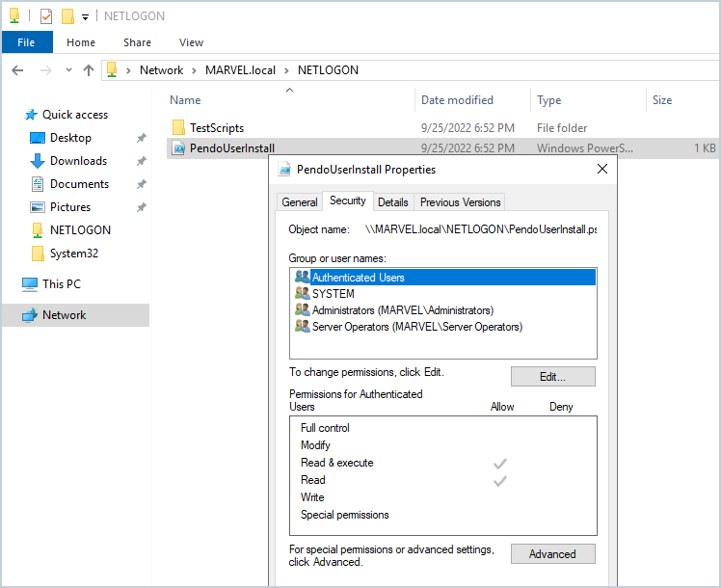The image size is (721, 588).
Task: Click the Network icon in the navigation pane
Action: [x=30, y=315]
